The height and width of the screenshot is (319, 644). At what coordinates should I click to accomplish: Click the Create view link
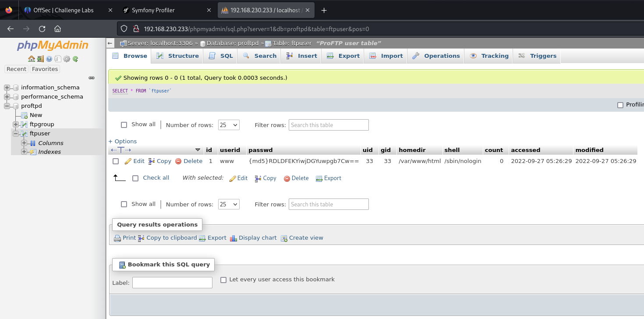pyautogui.click(x=306, y=238)
